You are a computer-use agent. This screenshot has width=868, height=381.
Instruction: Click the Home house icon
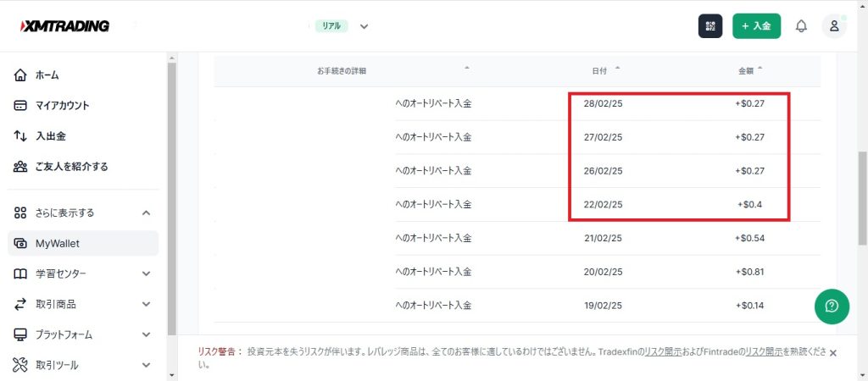[21, 75]
